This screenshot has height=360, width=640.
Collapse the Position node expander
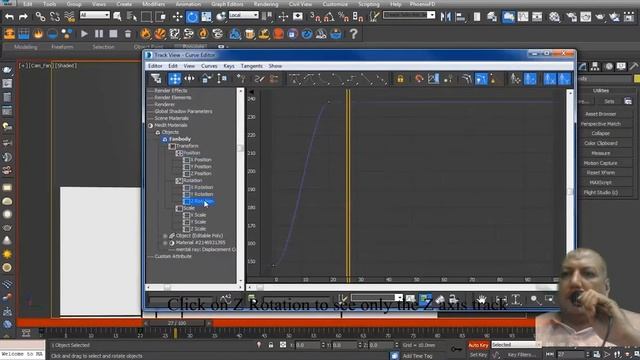tap(179, 153)
